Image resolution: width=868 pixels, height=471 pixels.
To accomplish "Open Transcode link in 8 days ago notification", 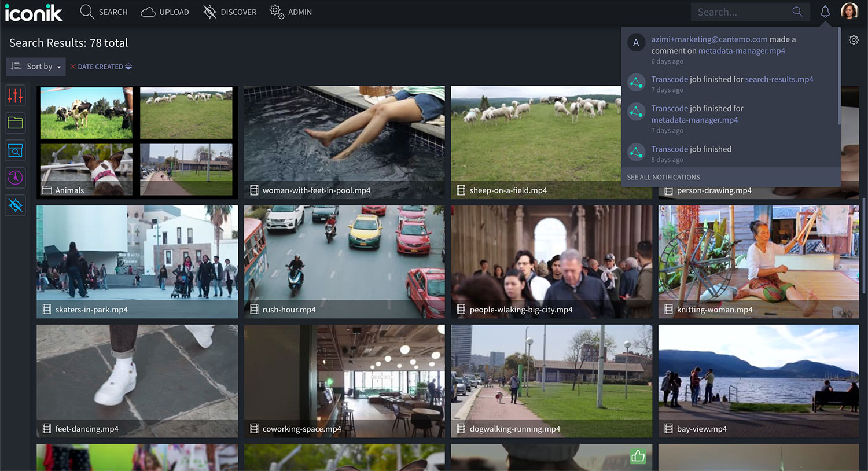I will point(670,149).
